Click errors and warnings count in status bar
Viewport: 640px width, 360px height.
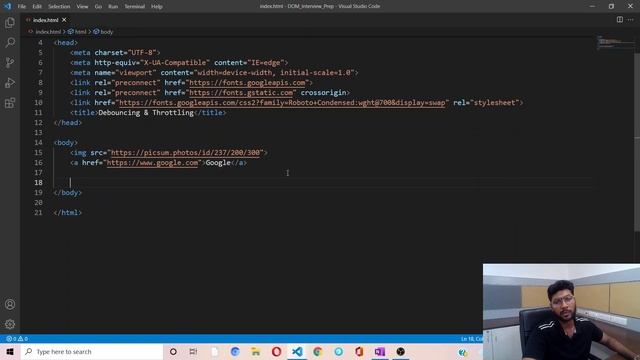click(x=17, y=339)
